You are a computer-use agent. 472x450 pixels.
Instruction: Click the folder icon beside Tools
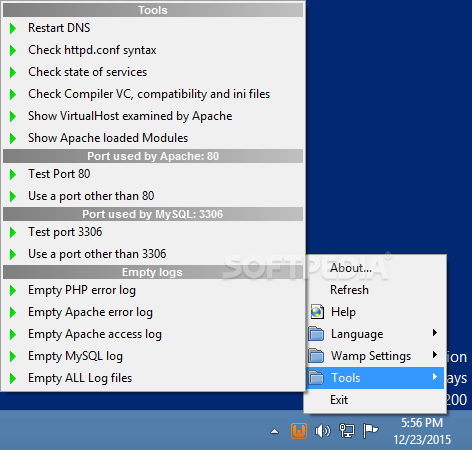[x=316, y=378]
